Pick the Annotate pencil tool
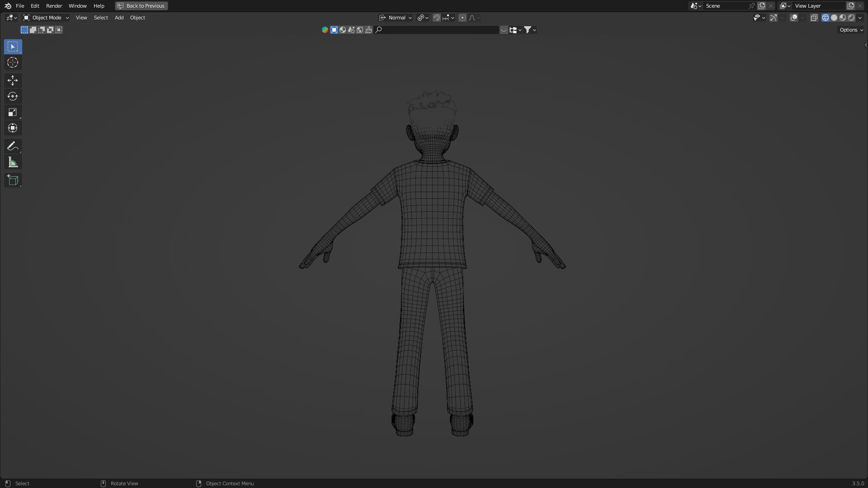 point(13,146)
